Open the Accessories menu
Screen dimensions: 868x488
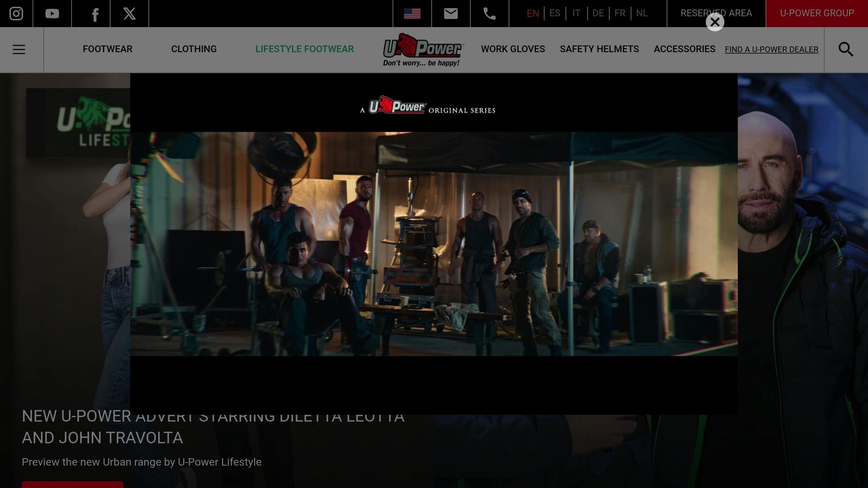coord(684,49)
